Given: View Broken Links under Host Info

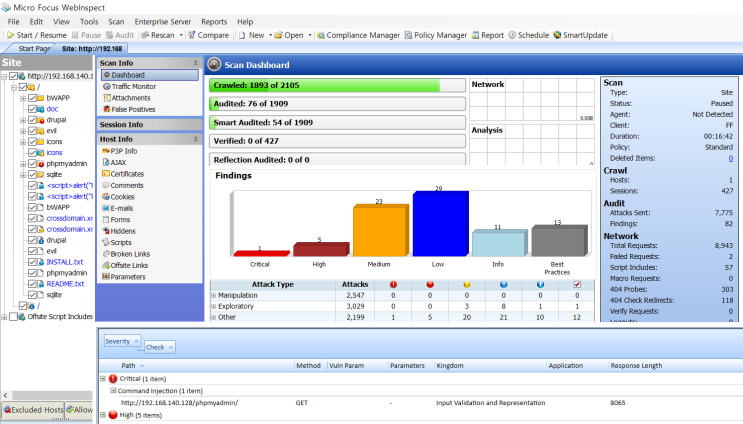Looking at the screenshot, I should [133, 253].
